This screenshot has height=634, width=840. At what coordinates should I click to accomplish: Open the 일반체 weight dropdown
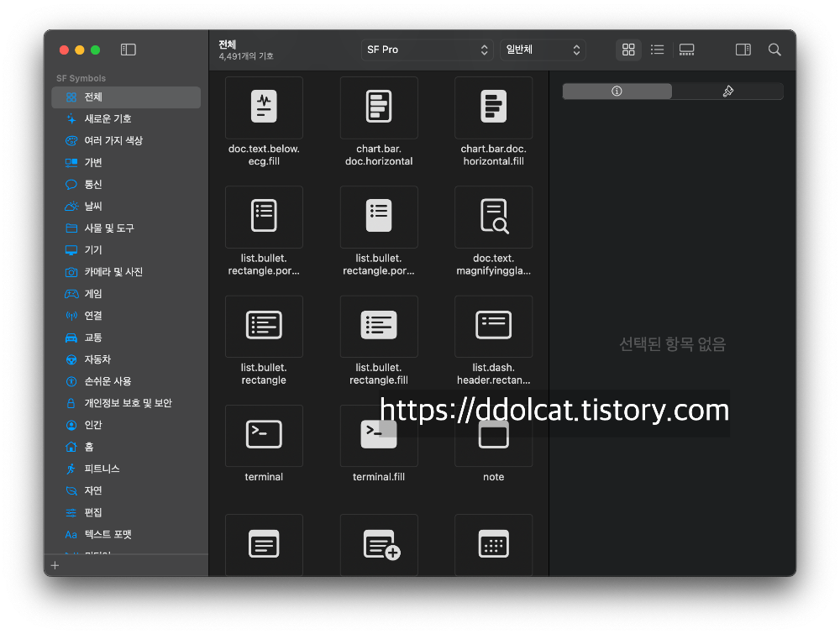542,50
